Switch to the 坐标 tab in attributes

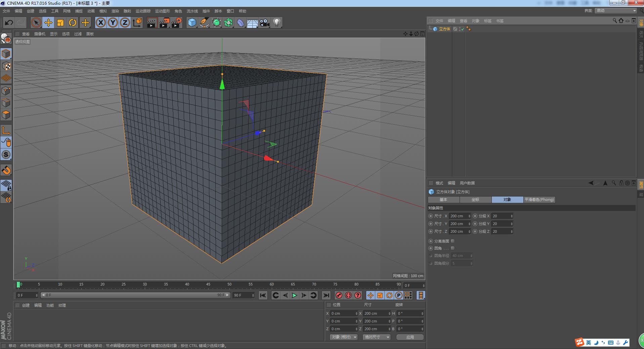475,200
